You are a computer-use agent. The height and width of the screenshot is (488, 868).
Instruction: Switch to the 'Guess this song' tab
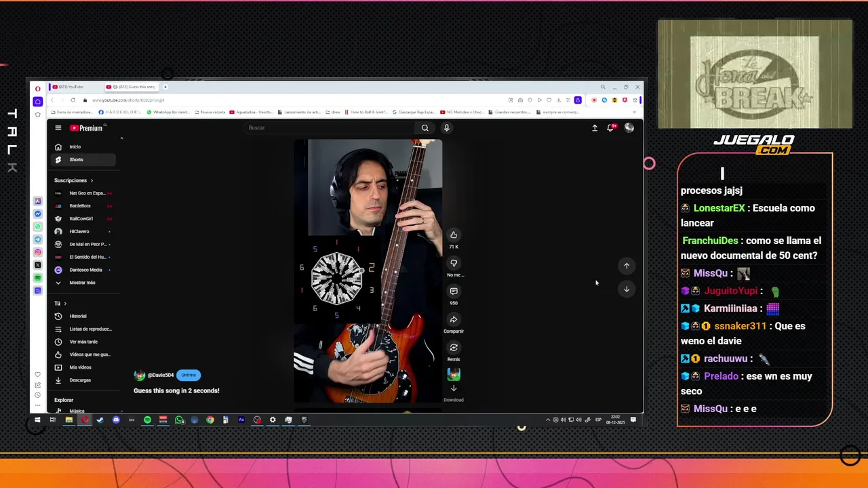click(x=130, y=87)
